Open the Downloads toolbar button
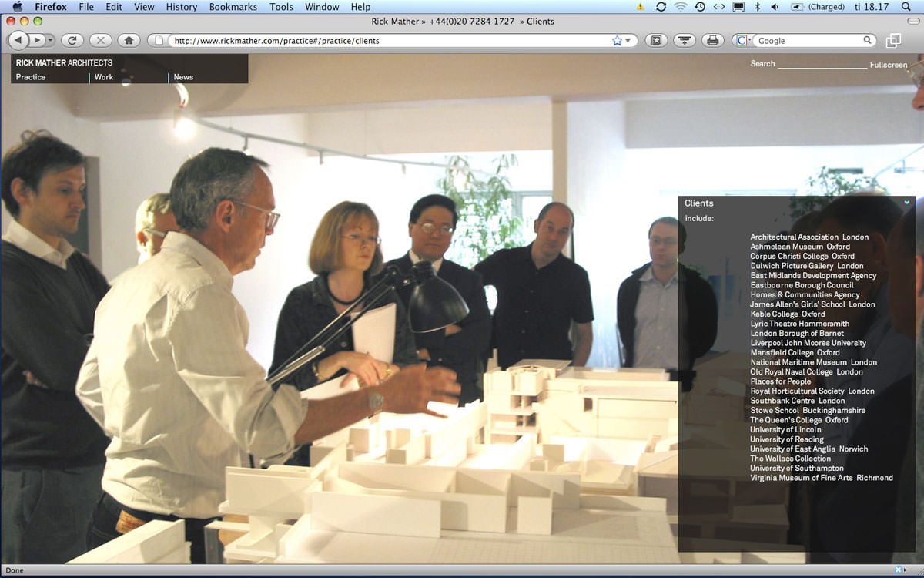This screenshot has width=924, height=578. [x=684, y=40]
